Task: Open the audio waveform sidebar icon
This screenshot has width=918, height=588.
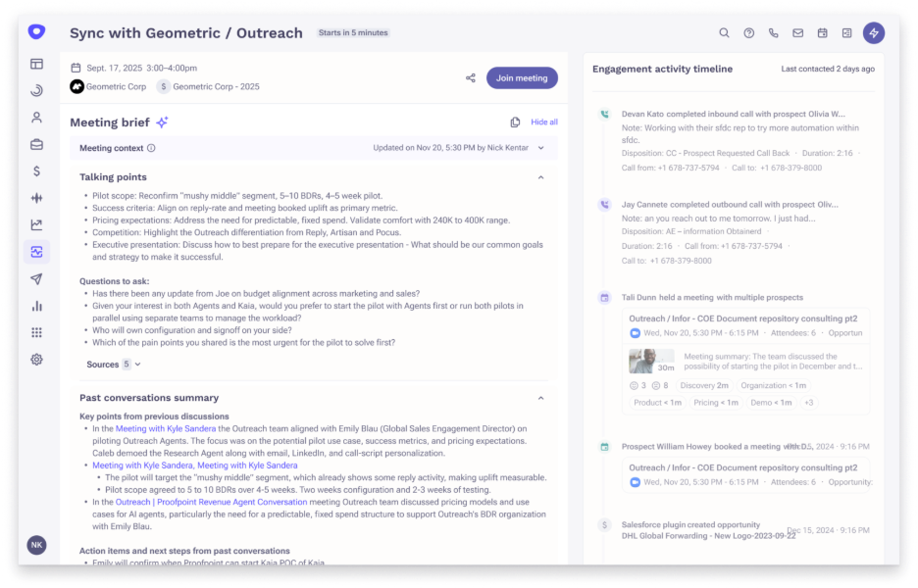Action: [36, 198]
